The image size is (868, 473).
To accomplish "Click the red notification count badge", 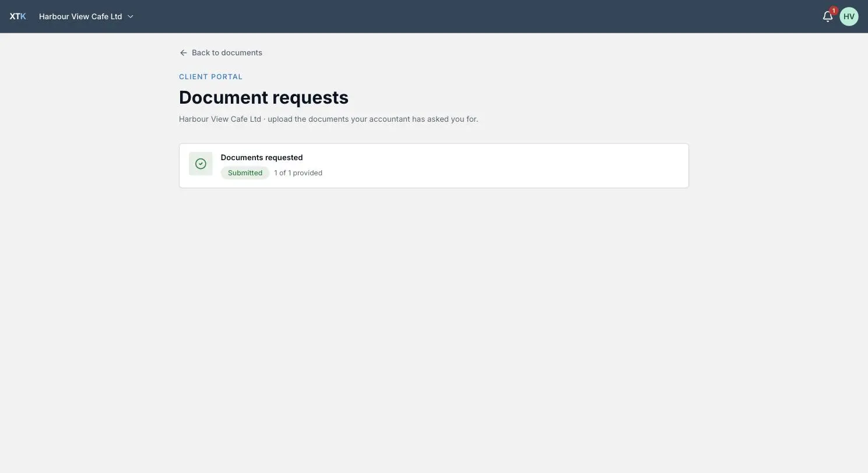I will tap(834, 10).
